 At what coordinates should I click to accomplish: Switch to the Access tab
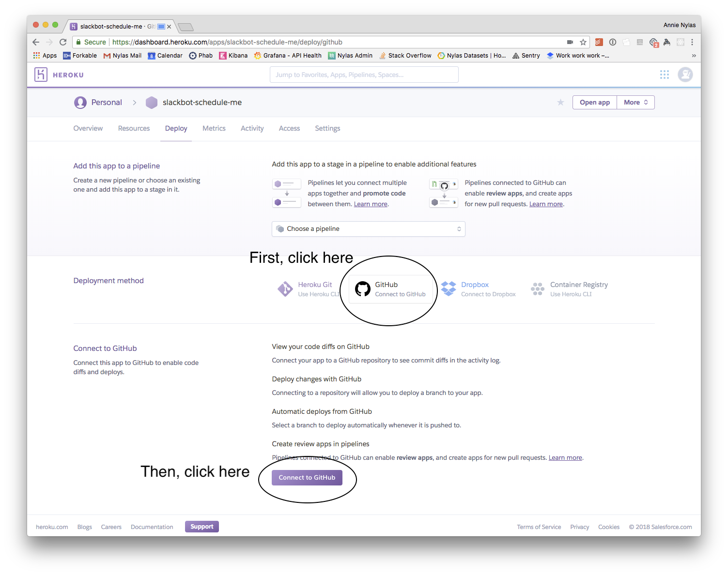pos(289,128)
